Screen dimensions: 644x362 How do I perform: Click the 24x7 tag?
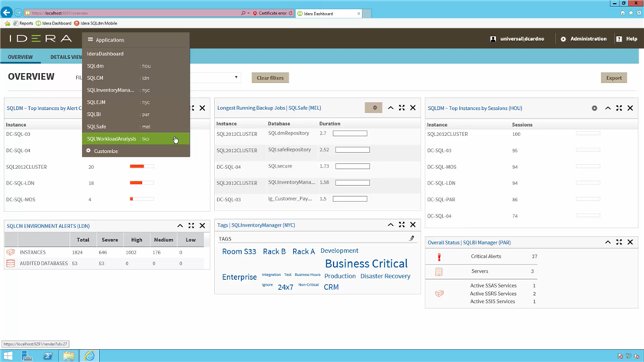(286, 287)
